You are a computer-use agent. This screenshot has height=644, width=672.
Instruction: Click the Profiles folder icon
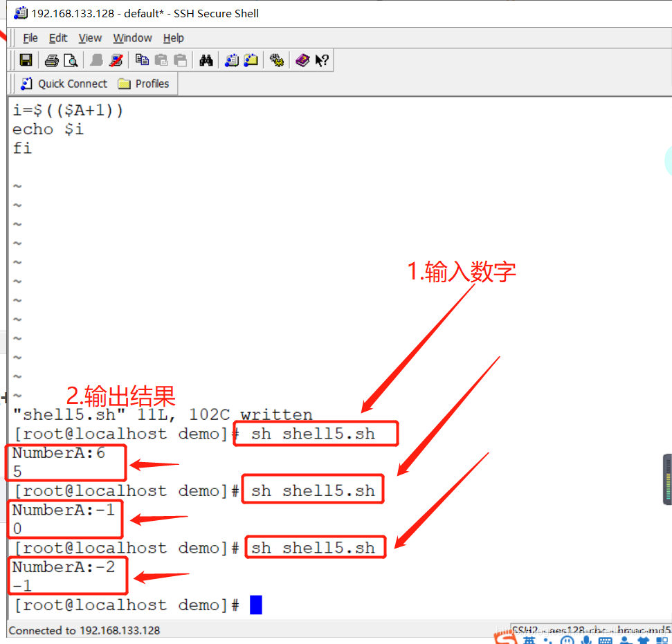pyautogui.click(x=125, y=84)
